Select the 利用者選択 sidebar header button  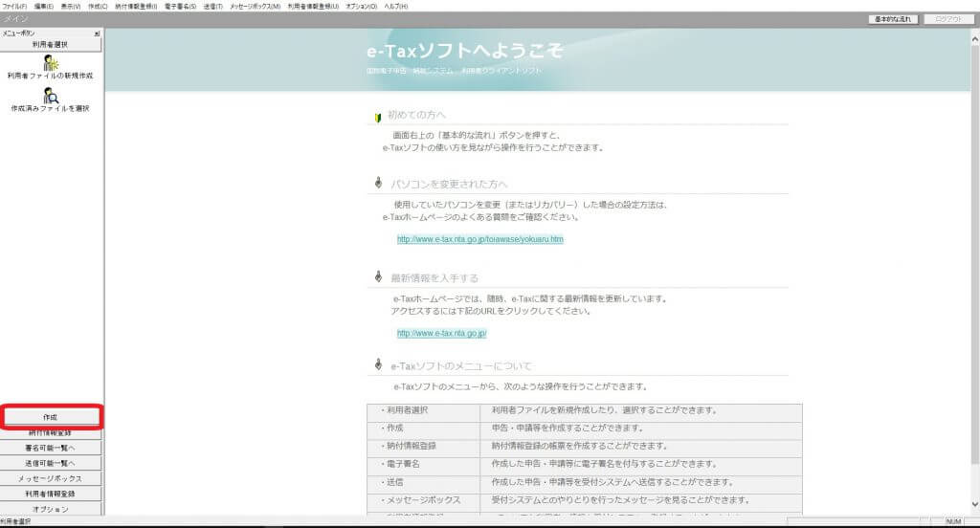click(50, 44)
